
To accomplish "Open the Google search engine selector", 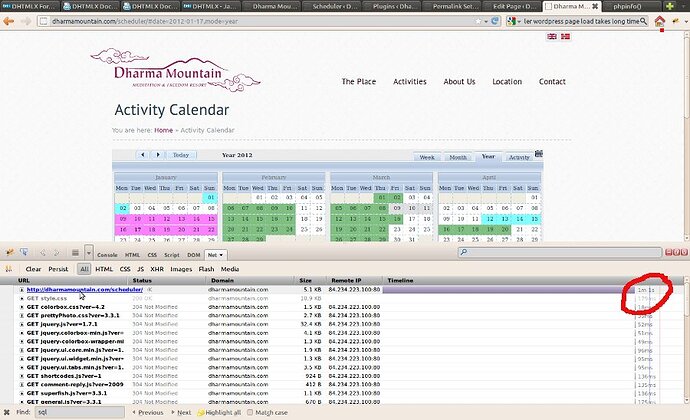I will (514, 21).
